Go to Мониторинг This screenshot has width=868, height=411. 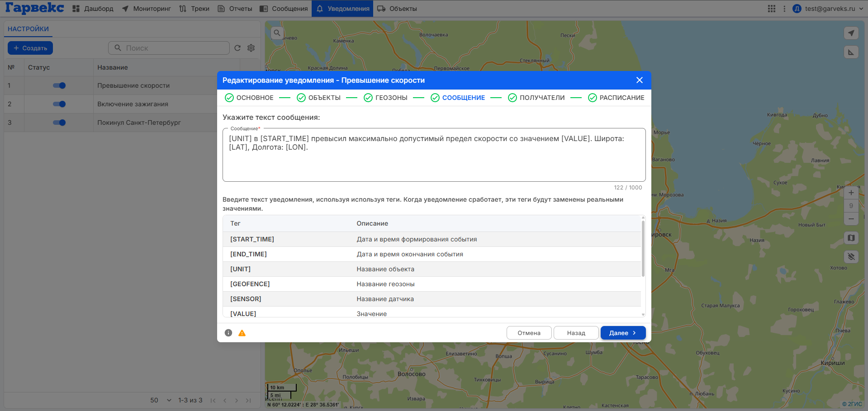coord(146,9)
